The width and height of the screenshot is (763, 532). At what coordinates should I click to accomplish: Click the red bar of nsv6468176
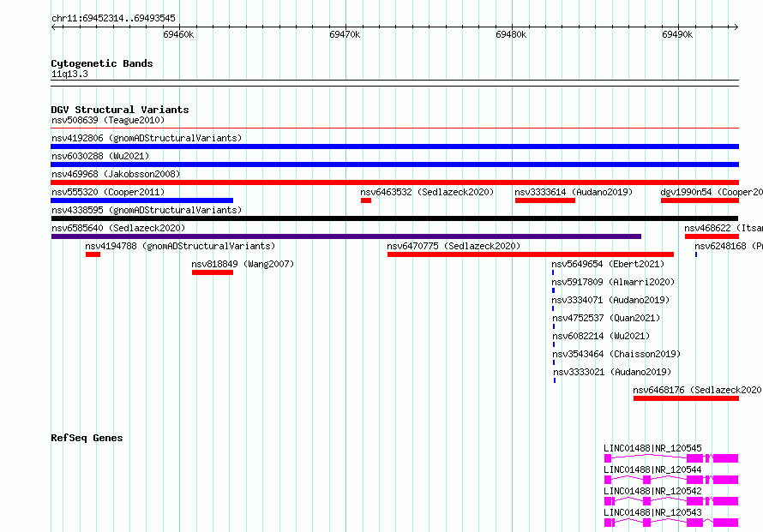point(686,398)
